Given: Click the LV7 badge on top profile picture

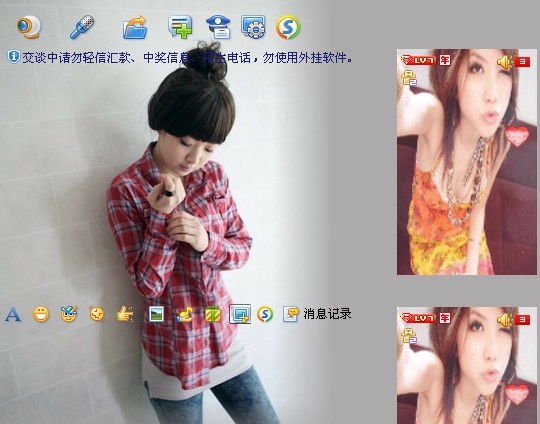Looking at the screenshot, I should [x=419, y=61].
